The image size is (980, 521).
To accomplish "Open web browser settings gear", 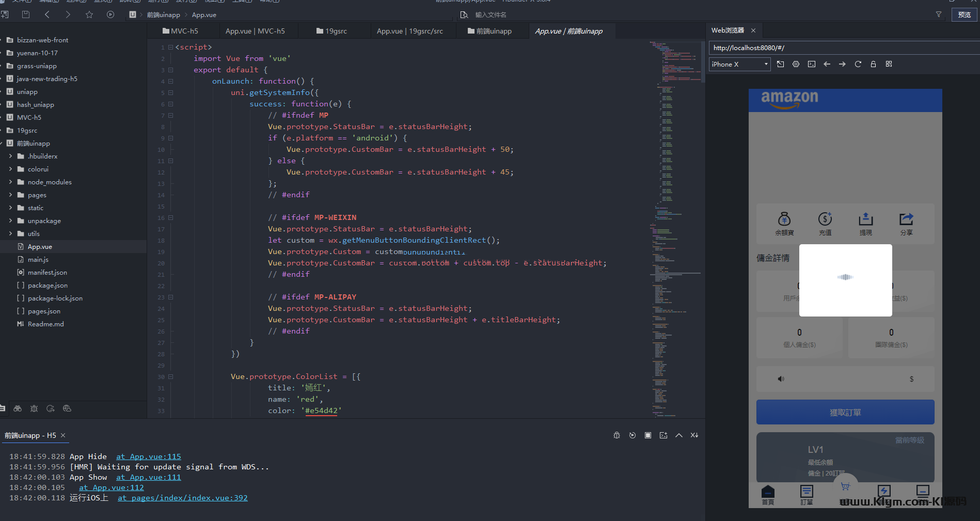I will pyautogui.click(x=796, y=64).
